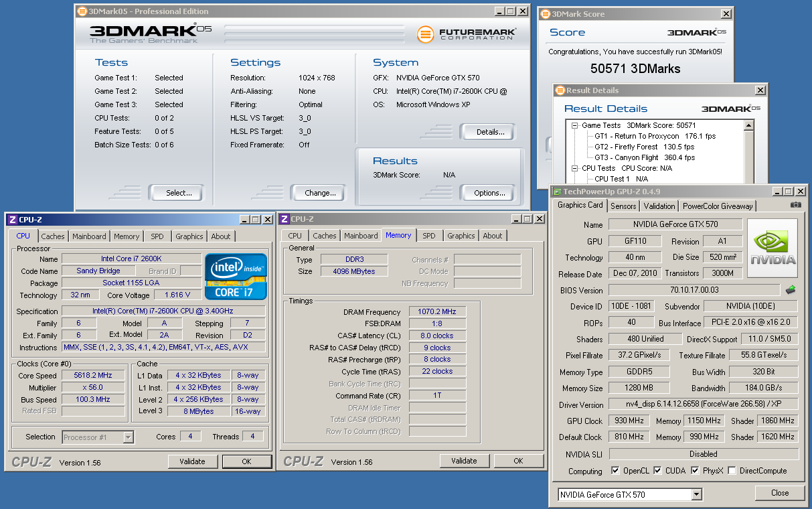The image size is (812, 509).
Task: Open the About tab in left CPU-Z
Action: pos(221,236)
